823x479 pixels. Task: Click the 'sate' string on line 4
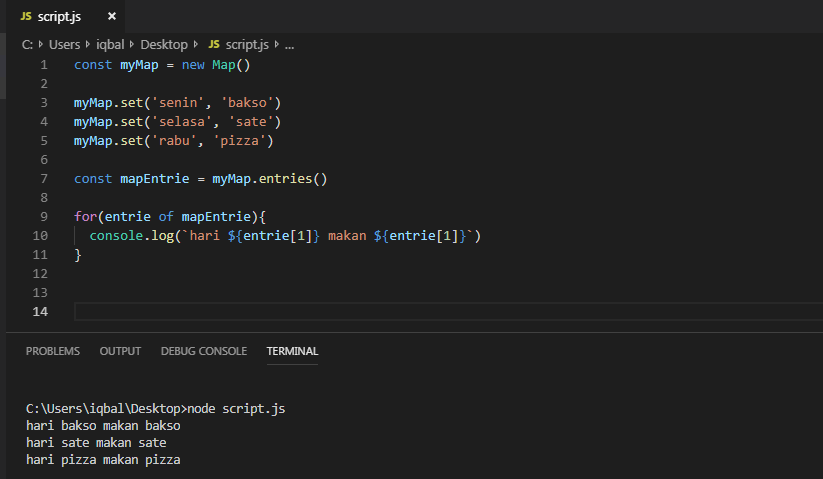pos(251,122)
